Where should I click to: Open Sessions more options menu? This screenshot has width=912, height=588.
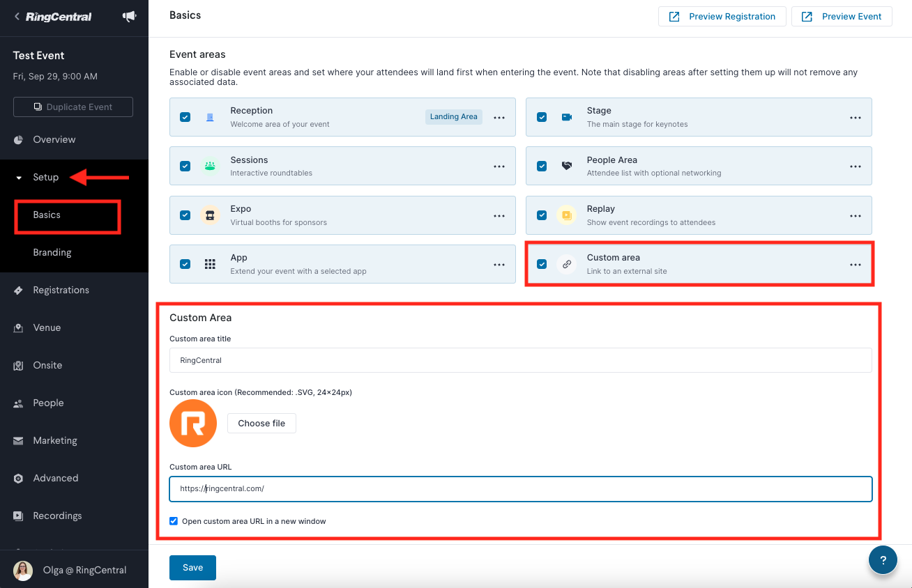click(499, 167)
